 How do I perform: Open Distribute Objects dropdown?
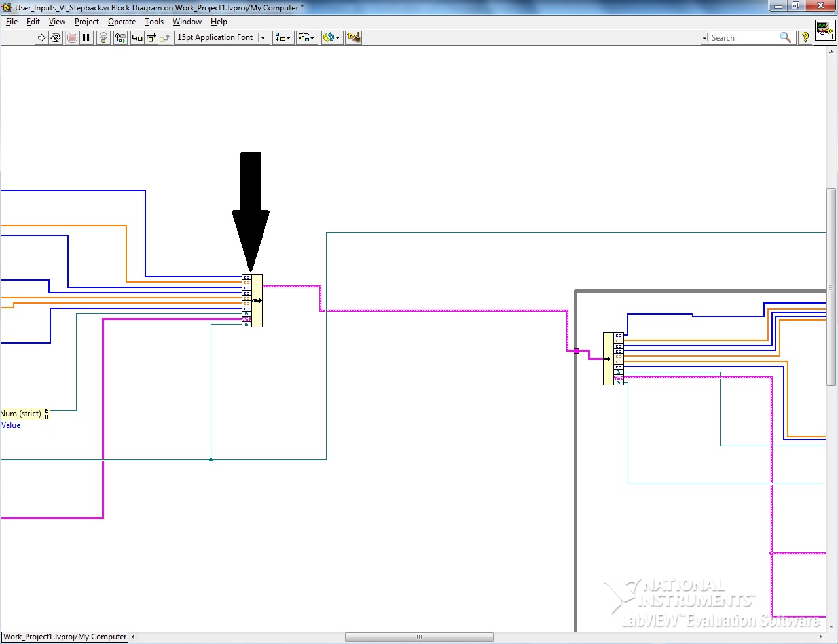tap(307, 37)
